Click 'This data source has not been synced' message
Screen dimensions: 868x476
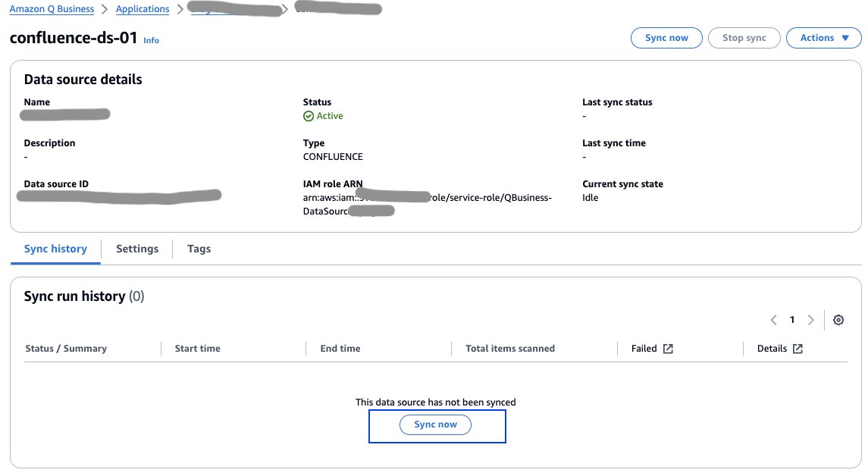coord(436,402)
